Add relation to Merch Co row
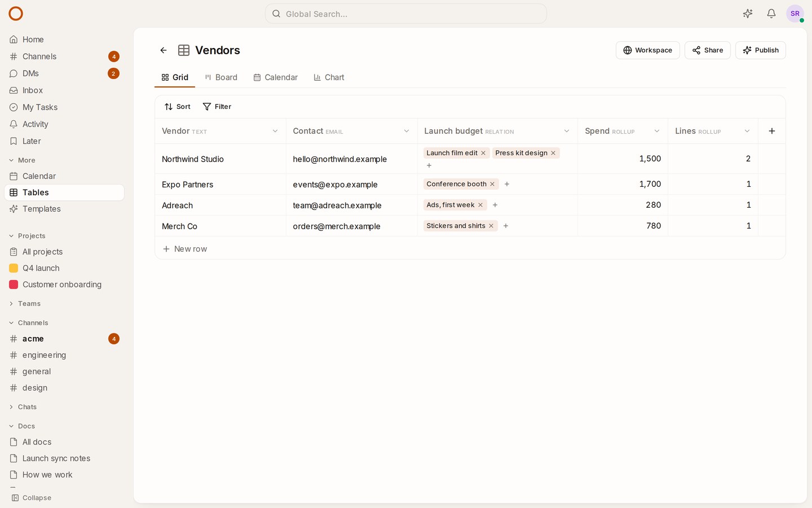 [x=506, y=226]
